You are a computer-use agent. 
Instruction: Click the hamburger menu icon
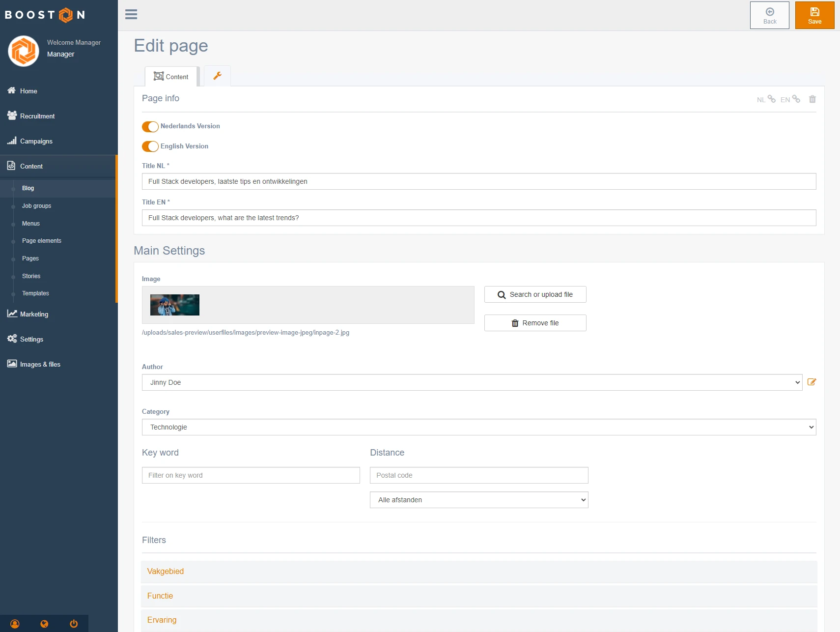[131, 15]
